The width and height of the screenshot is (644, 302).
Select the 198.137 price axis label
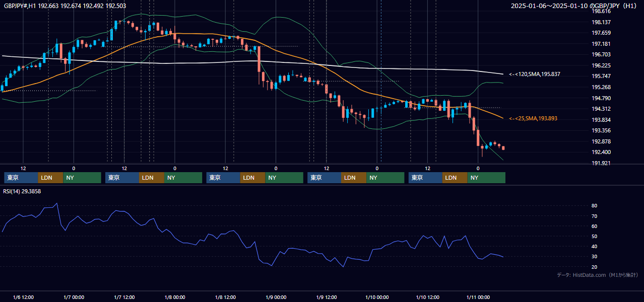(x=601, y=22)
